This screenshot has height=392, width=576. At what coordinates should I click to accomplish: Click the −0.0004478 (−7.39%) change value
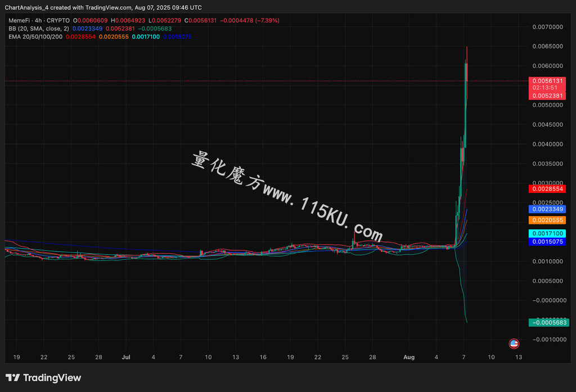pos(249,21)
